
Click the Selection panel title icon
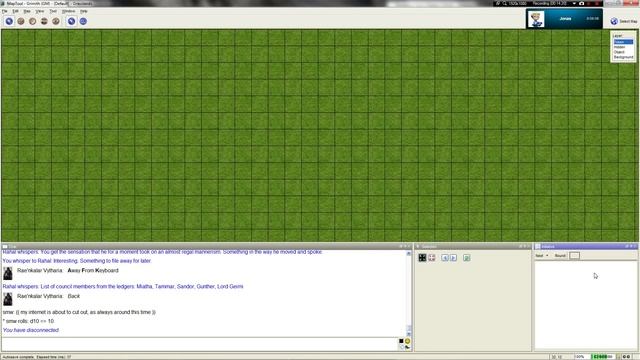[418, 247]
